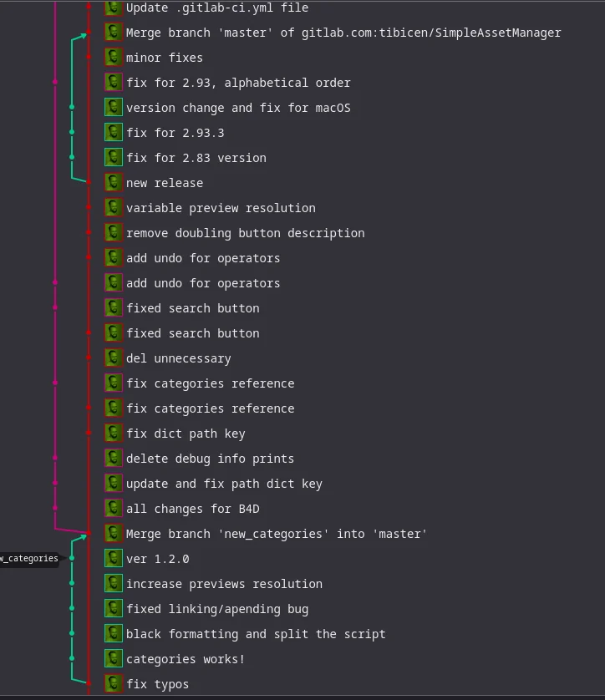Click the graph node of 'categories works!' commit
605x700 pixels.
tap(72, 658)
